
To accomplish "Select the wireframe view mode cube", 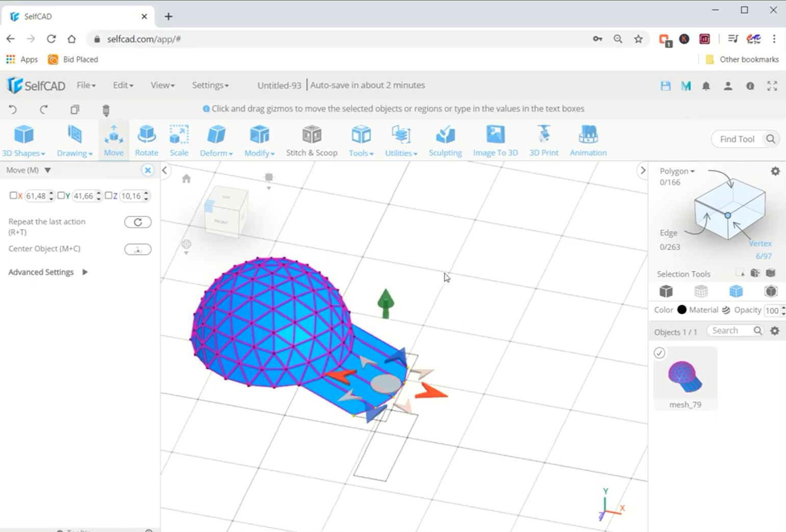I will pos(701,291).
